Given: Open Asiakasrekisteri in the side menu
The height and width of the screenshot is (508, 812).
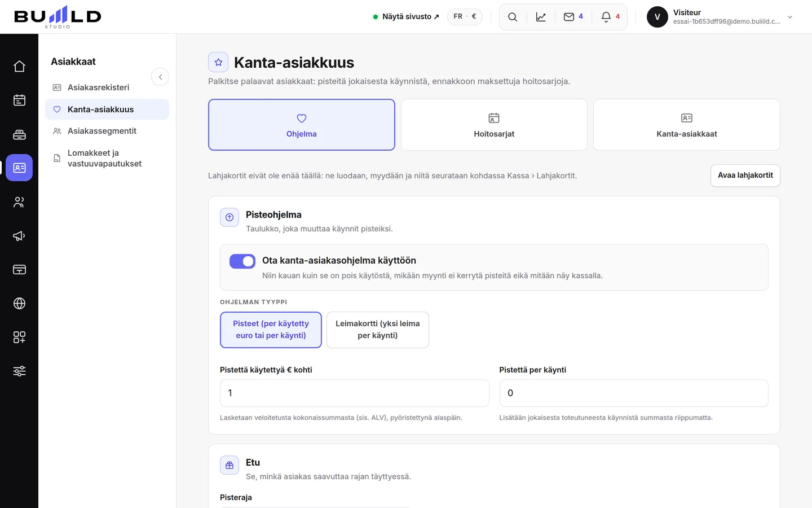Looking at the screenshot, I should tap(107, 87).
